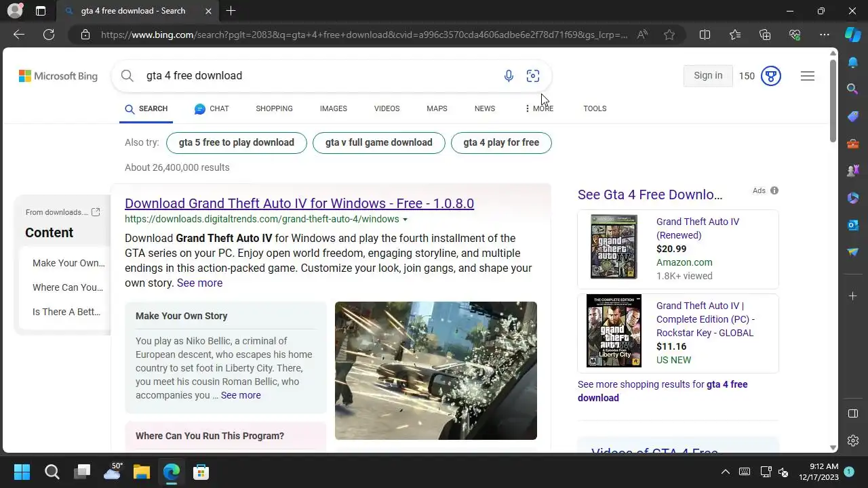Open sidebar Tools briefcase icon

tap(853, 143)
